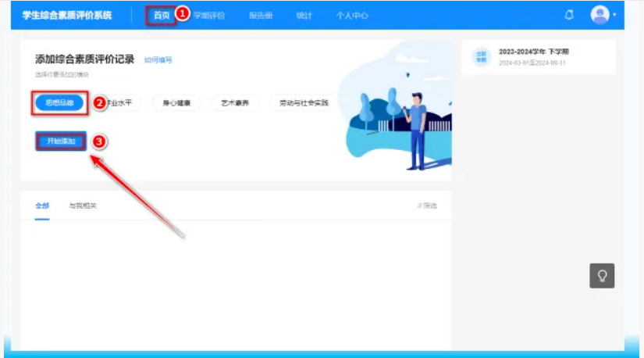Open the 个人中心 menu
Image resolution: width=644 pixels, height=358 pixels.
tap(352, 15)
